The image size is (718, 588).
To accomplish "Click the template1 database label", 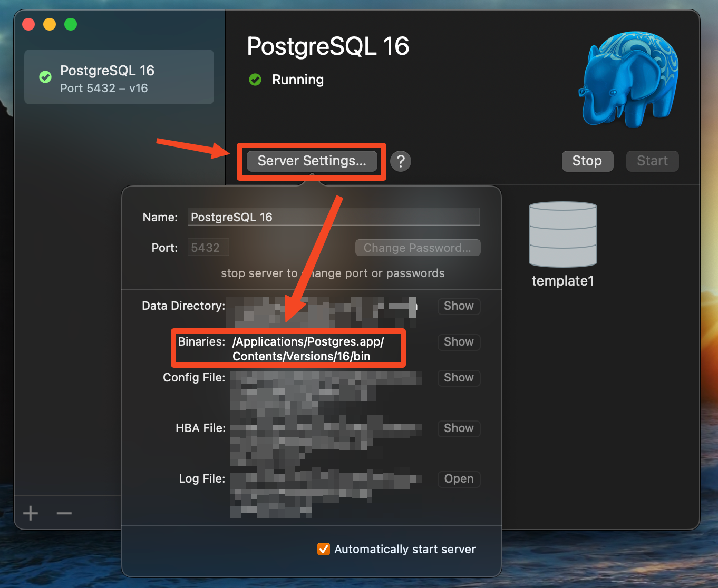I will point(563,281).
